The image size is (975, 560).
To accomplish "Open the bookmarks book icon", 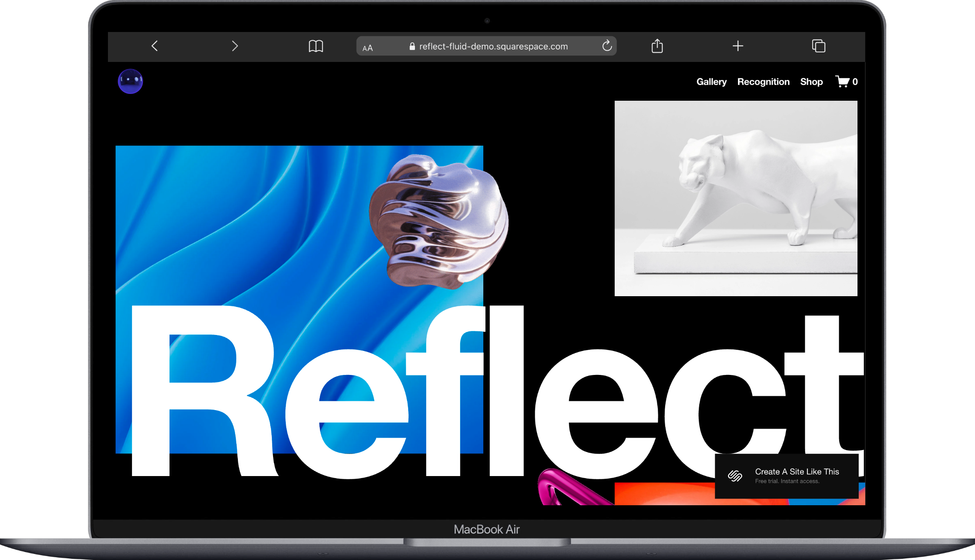I will [x=316, y=46].
